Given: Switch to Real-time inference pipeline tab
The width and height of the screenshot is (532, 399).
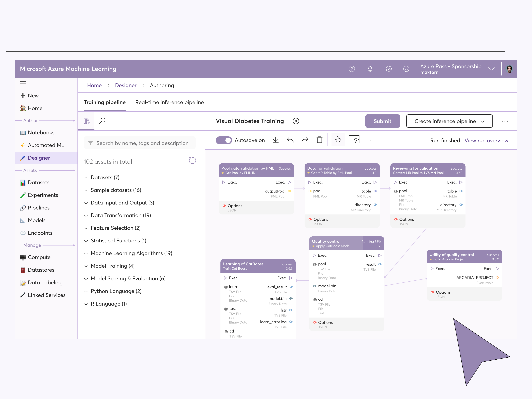Looking at the screenshot, I should coord(169,102).
